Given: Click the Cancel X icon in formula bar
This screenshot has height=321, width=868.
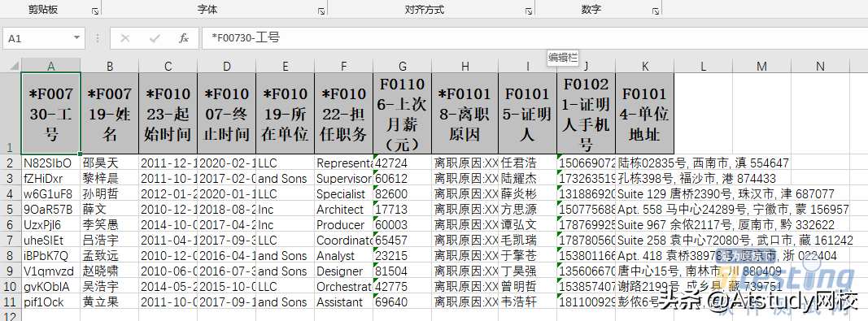Looking at the screenshot, I should click(125, 38).
